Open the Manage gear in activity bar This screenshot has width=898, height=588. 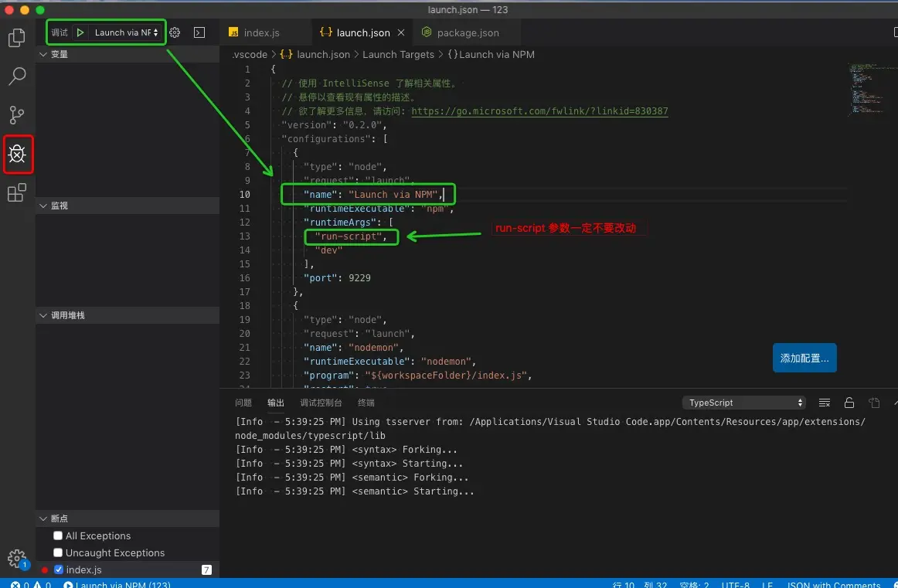pos(17,558)
